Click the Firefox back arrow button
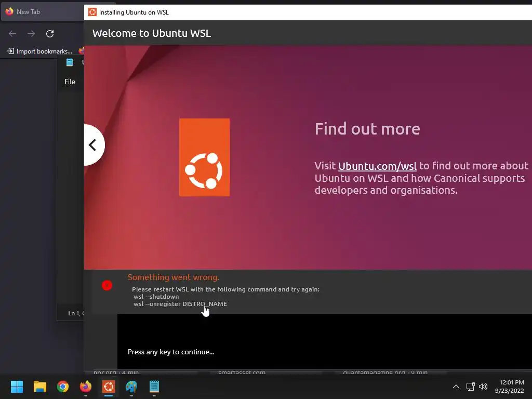 (x=12, y=34)
